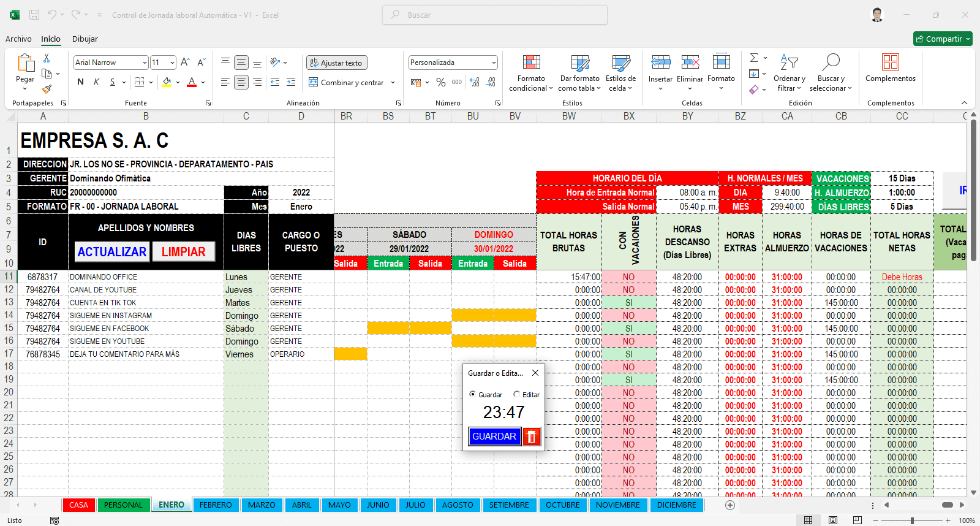Image resolution: width=980 pixels, height=526 pixels.
Task: Click the Bold N formatting icon
Action: pyautogui.click(x=80, y=82)
